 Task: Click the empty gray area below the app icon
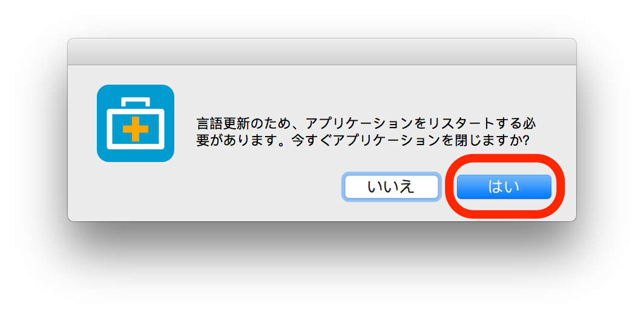pos(136,191)
